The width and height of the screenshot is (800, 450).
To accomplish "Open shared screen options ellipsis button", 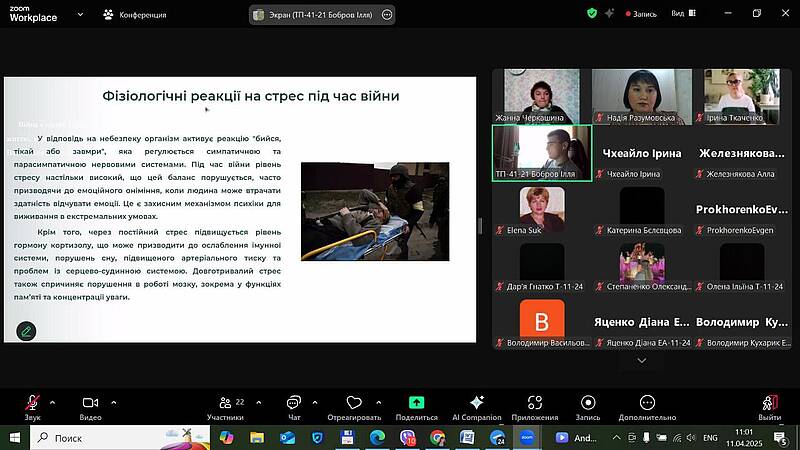I will pyautogui.click(x=387, y=15).
